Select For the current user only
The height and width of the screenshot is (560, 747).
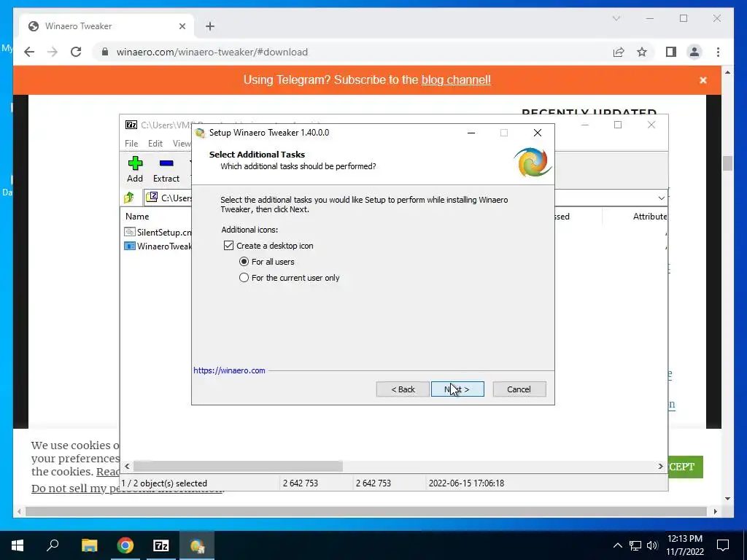(244, 278)
